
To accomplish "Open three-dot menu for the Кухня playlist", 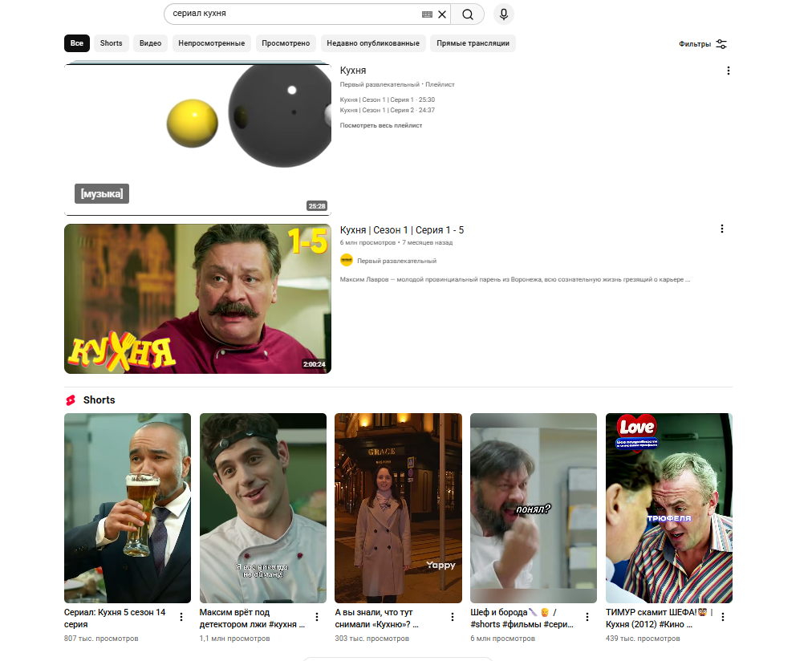I will [x=729, y=71].
